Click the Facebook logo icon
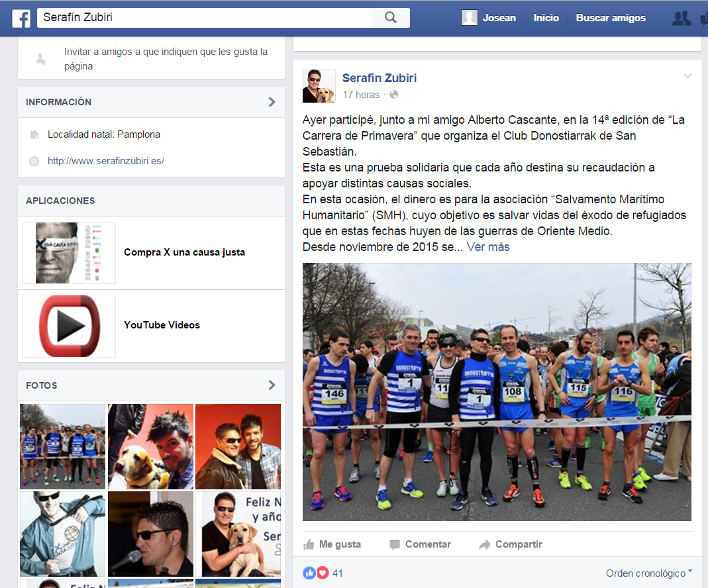Screen dimensions: 708x588 coord(21,19)
